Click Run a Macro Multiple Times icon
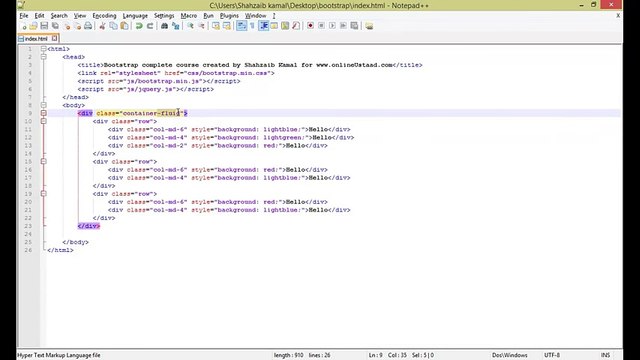The height and width of the screenshot is (360, 640). point(343,26)
